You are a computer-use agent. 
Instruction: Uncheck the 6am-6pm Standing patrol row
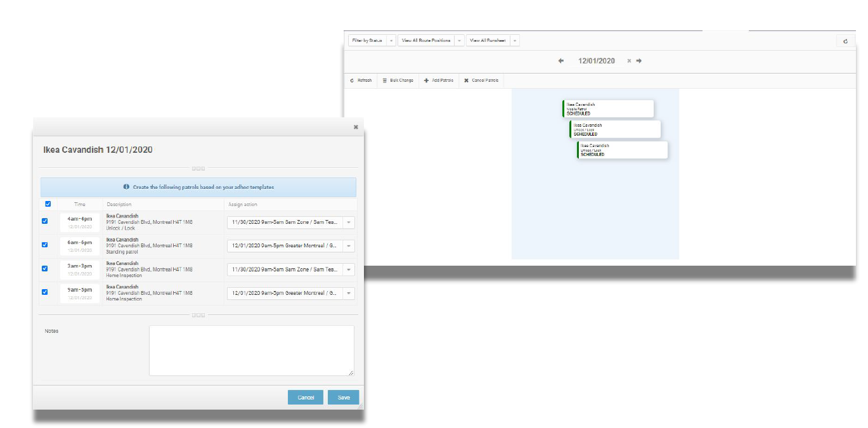pos(44,245)
